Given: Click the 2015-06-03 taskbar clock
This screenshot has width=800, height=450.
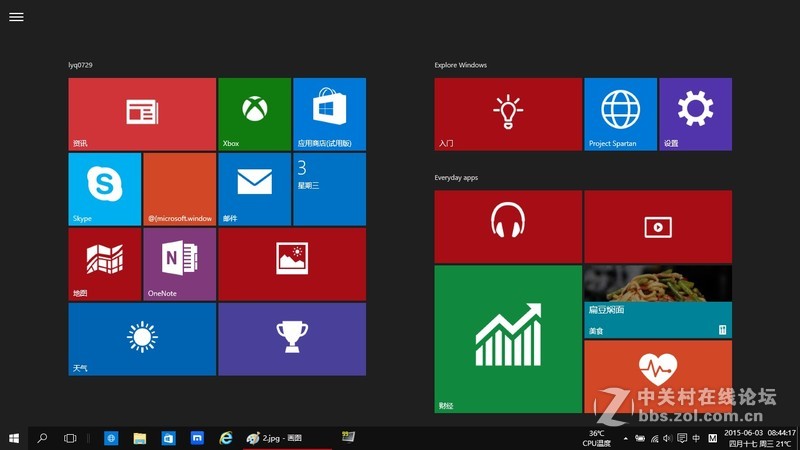Looking at the screenshot, I should (x=760, y=438).
